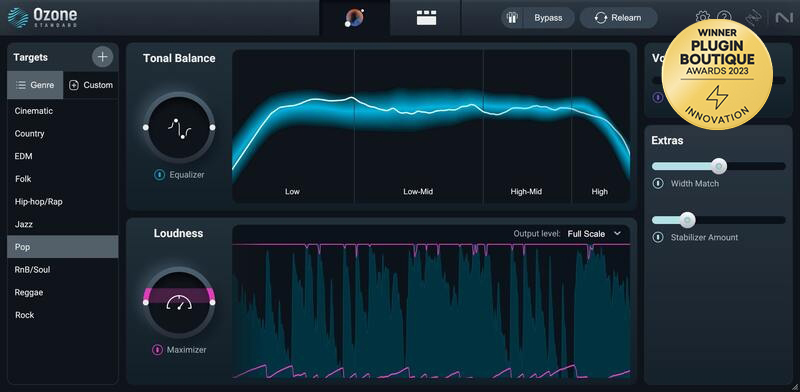Add a new target with plus button
The height and width of the screenshot is (392, 800).
[x=102, y=57]
